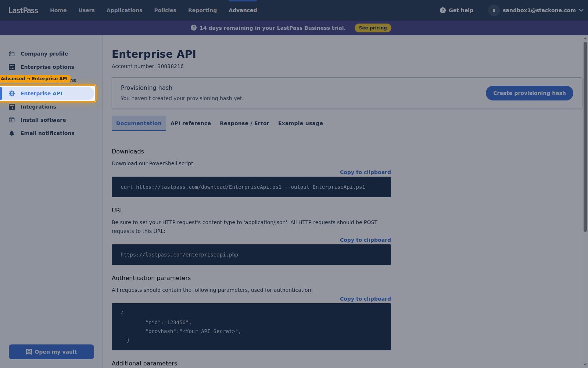
Task: Click the https://lastpass.com/enterpriseapi.php code block
Action: point(251,255)
